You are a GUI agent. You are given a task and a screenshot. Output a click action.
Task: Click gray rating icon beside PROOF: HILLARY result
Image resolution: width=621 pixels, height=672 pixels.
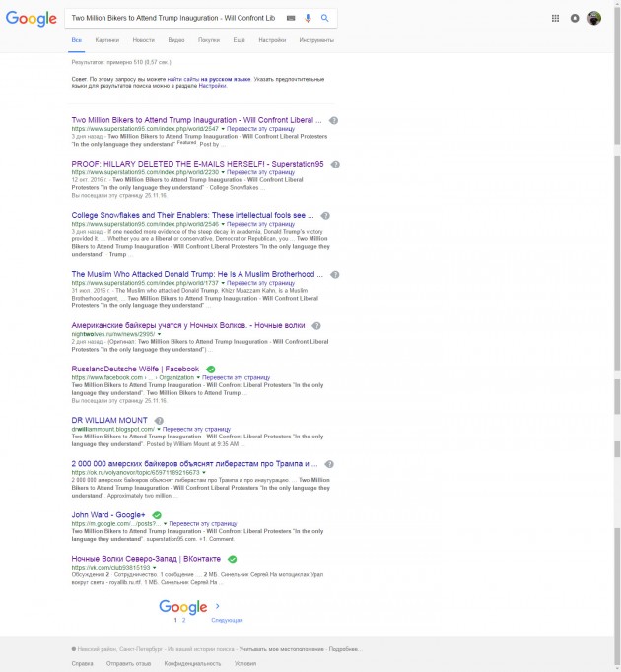click(x=336, y=164)
